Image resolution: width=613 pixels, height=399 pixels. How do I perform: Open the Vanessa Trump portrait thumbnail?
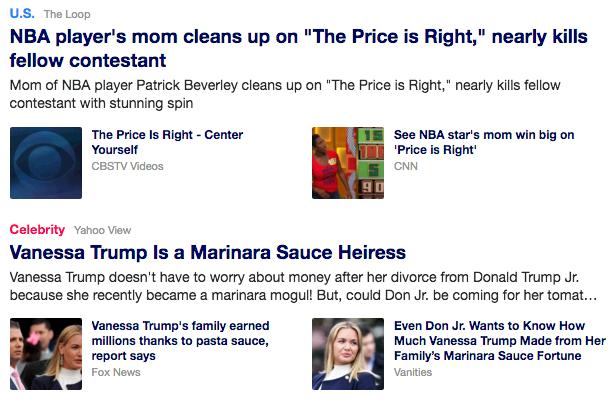pyautogui.click(x=348, y=354)
